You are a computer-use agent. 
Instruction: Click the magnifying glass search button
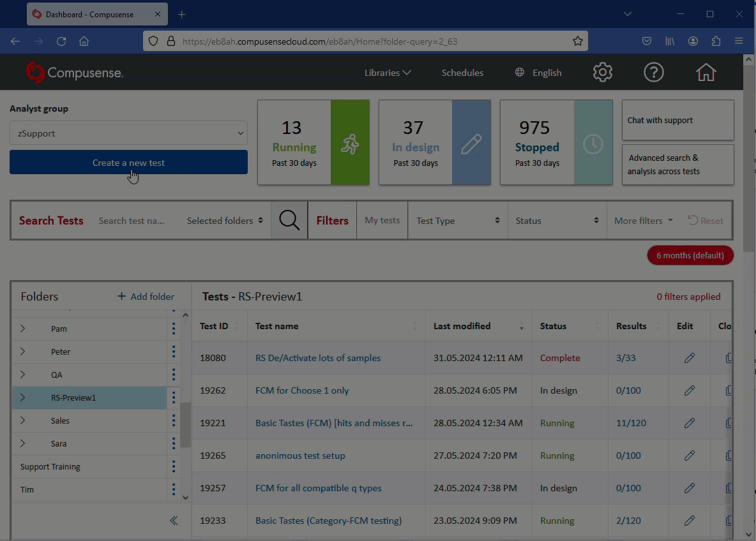coord(289,221)
